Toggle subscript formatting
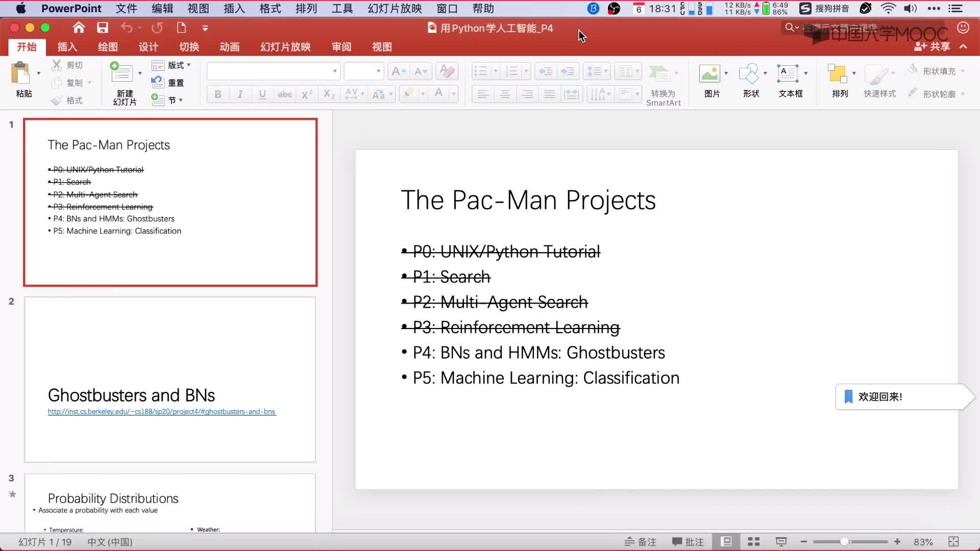Image resolution: width=980 pixels, height=551 pixels. point(329,94)
